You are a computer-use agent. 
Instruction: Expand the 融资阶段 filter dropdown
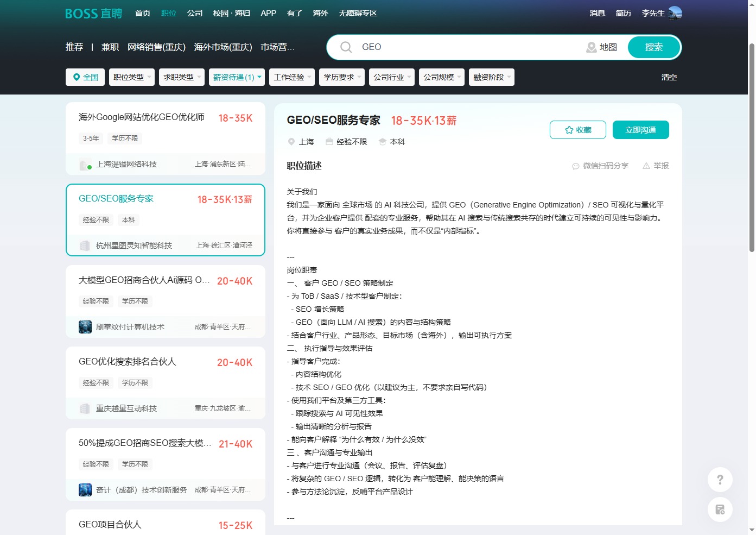[491, 77]
